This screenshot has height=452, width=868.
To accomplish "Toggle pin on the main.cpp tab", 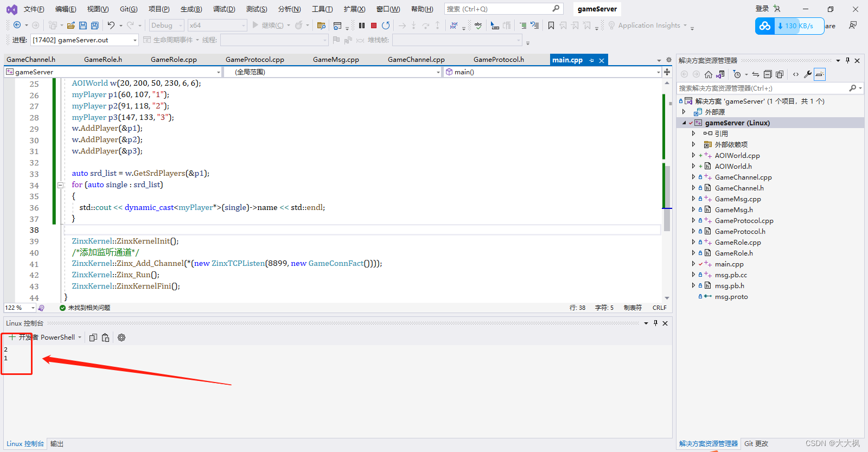I will pos(591,60).
